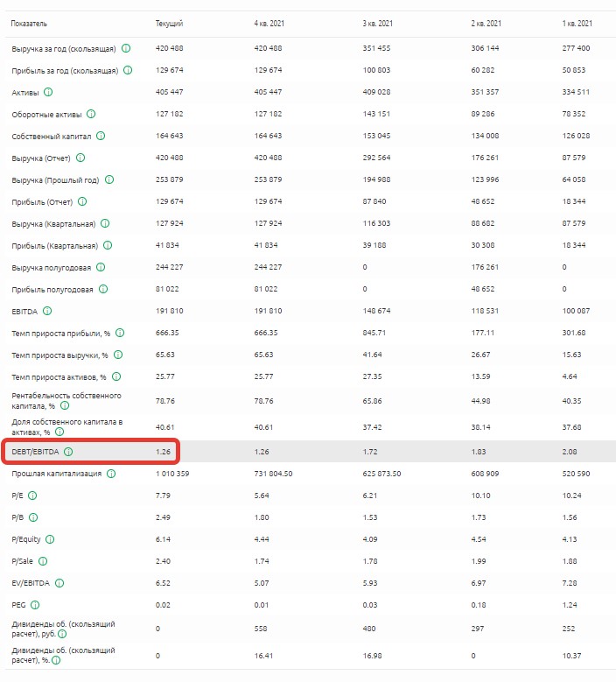Click info icon beside Активы
Viewport: 616px width, 682px height.
(x=48, y=92)
